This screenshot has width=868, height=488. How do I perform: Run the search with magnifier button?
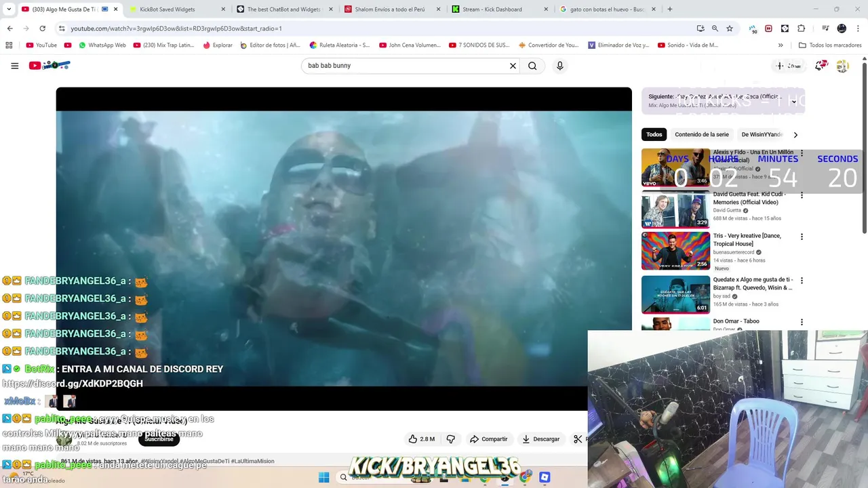coord(532,66)
